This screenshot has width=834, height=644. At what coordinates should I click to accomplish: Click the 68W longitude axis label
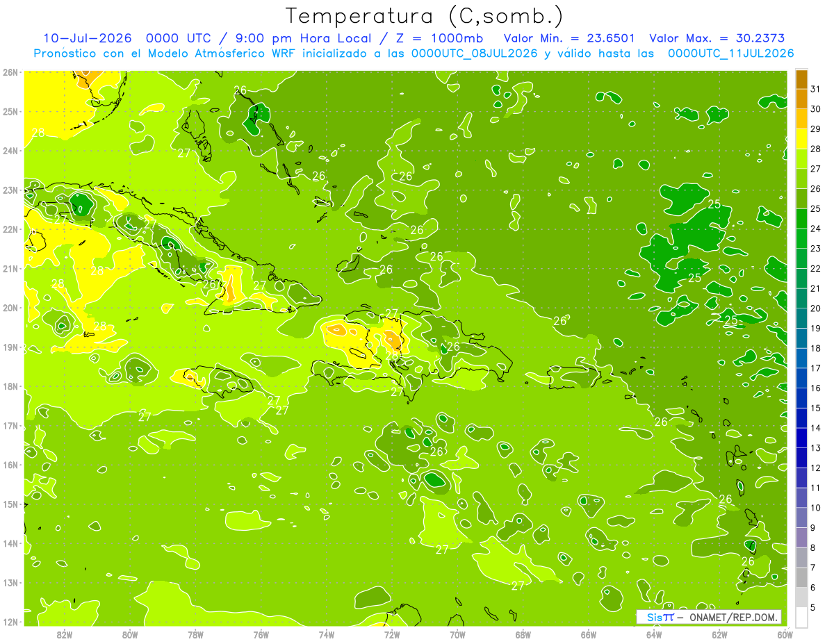pyautogui.click(x=523, y=634)
